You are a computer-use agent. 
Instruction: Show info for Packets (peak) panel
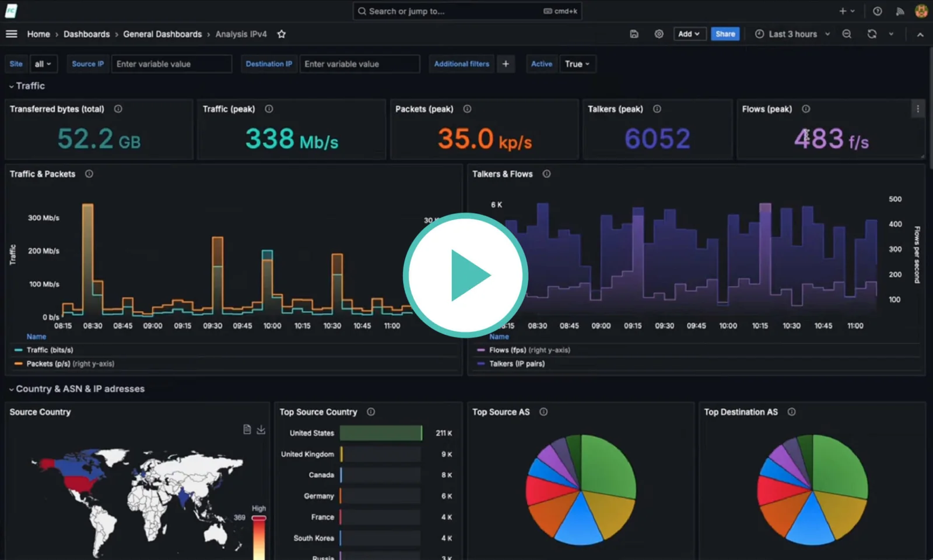pyautogui.click(x=467, y=109)
